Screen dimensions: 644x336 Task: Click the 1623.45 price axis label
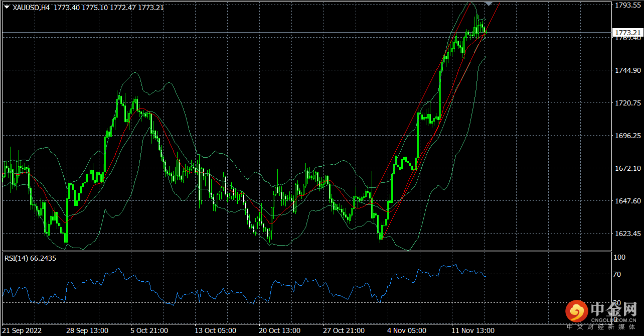pos(627,234)
